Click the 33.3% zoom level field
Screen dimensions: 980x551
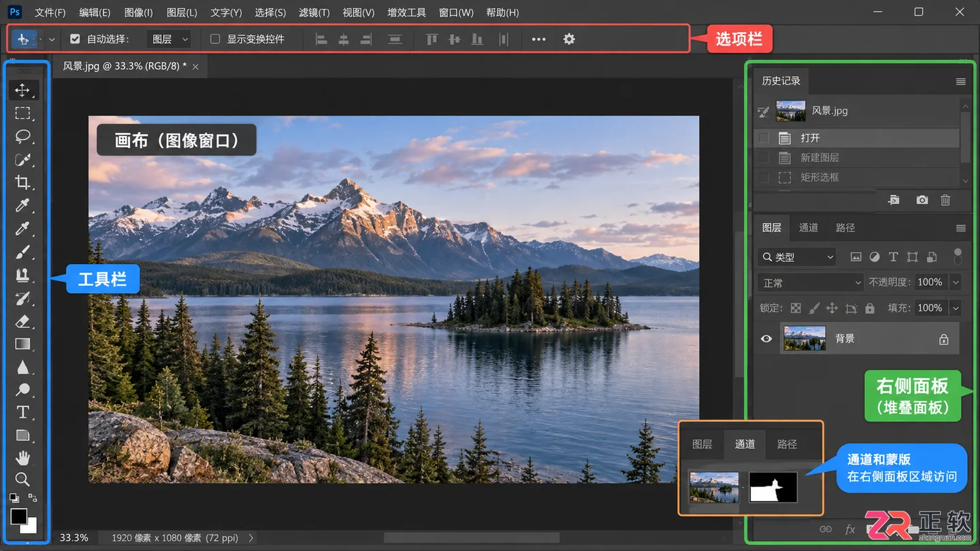point(74,538)
